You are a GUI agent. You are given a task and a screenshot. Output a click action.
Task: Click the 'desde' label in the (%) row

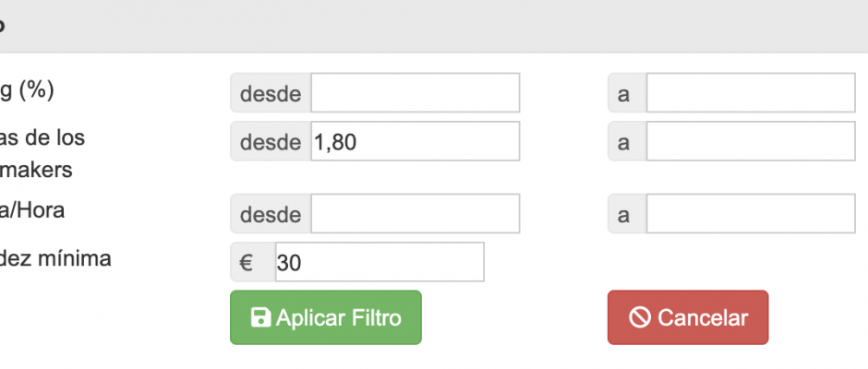point(271,93)
